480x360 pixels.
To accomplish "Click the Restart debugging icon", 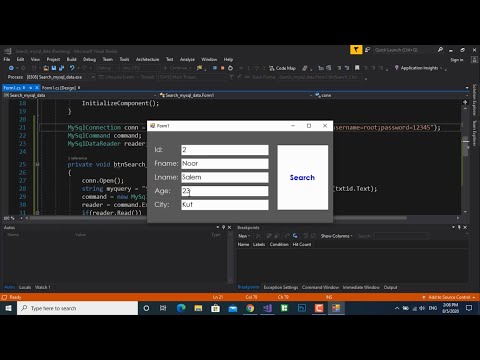I will point(230,68).
